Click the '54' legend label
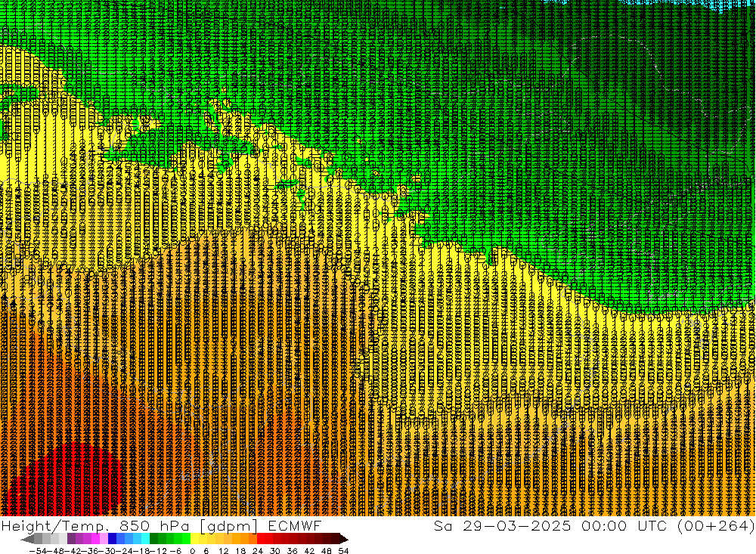This screenshot has width=756, height=554. [343, 551]
